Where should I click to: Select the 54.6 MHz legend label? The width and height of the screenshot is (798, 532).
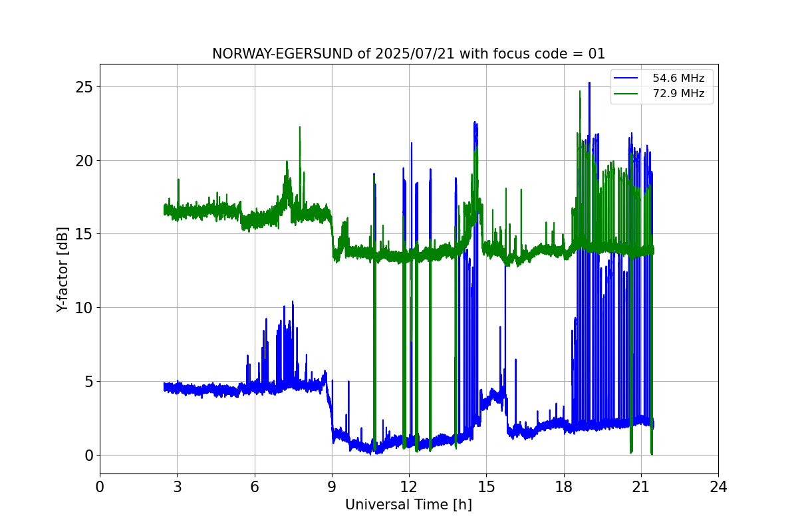(x=678, y=78)
